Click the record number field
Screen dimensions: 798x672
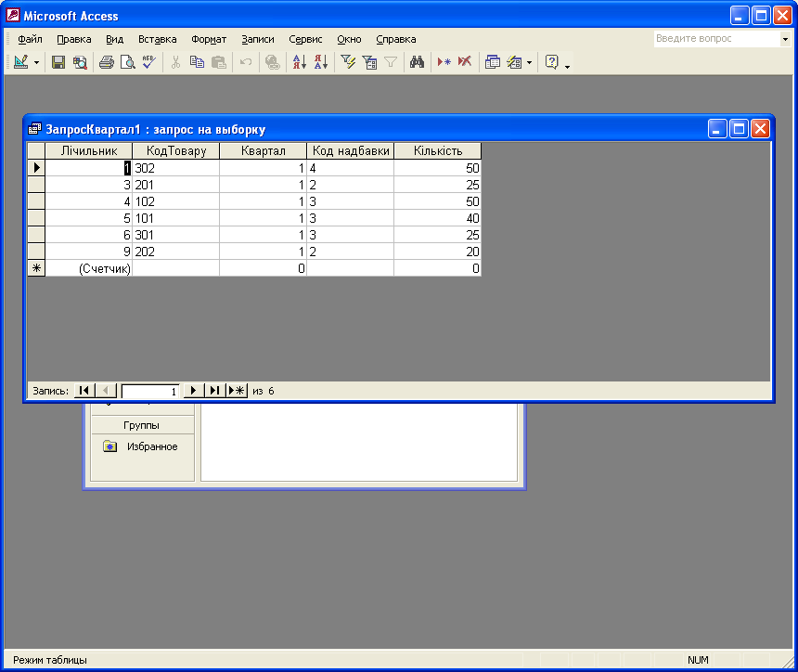pyautogui.click(x=150, y=391)
